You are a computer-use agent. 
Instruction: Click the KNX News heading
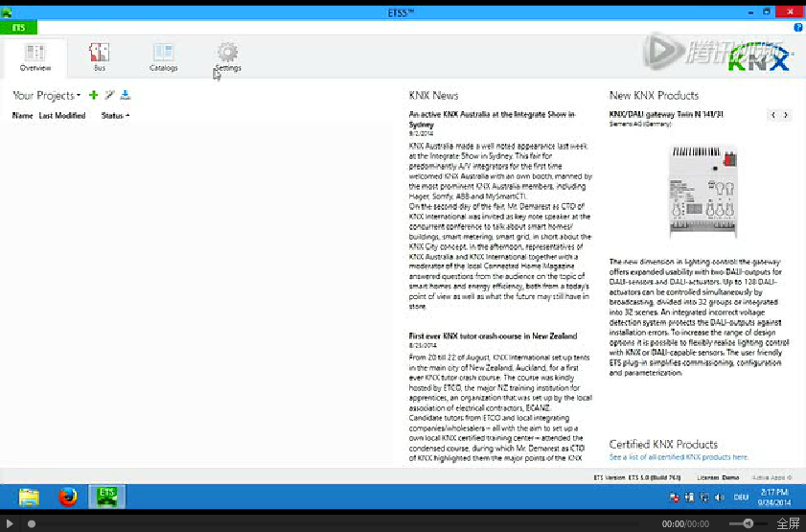click(x=433, y=95)
